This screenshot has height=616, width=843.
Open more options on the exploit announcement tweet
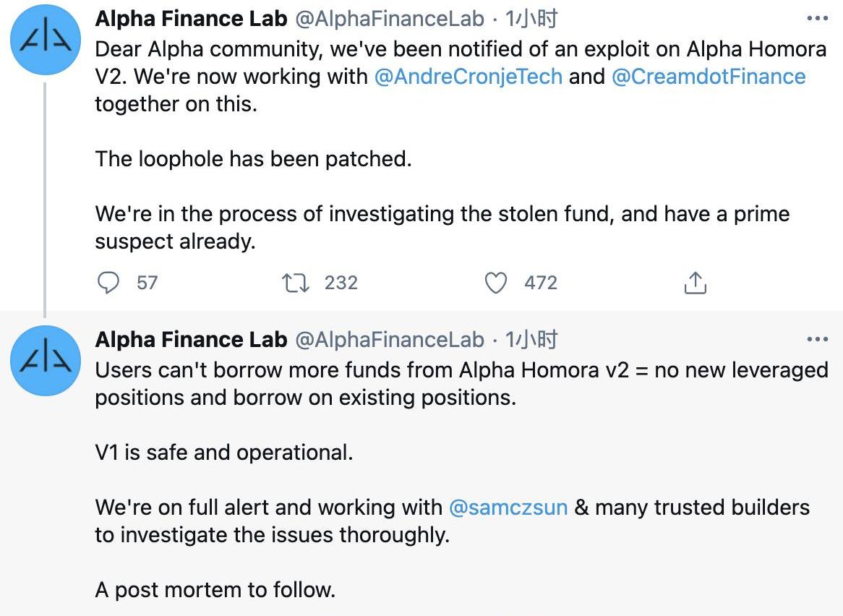point(816,20)
